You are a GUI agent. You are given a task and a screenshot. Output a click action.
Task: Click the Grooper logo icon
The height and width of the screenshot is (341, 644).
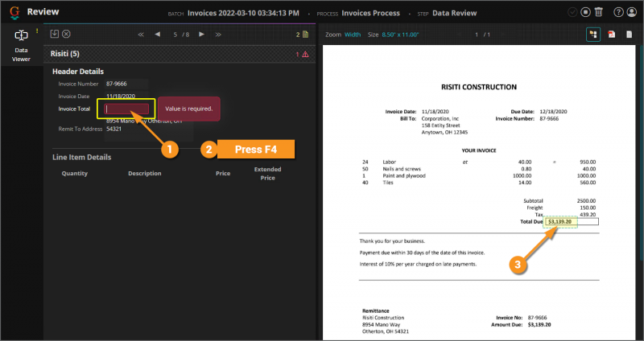(14, 12)
